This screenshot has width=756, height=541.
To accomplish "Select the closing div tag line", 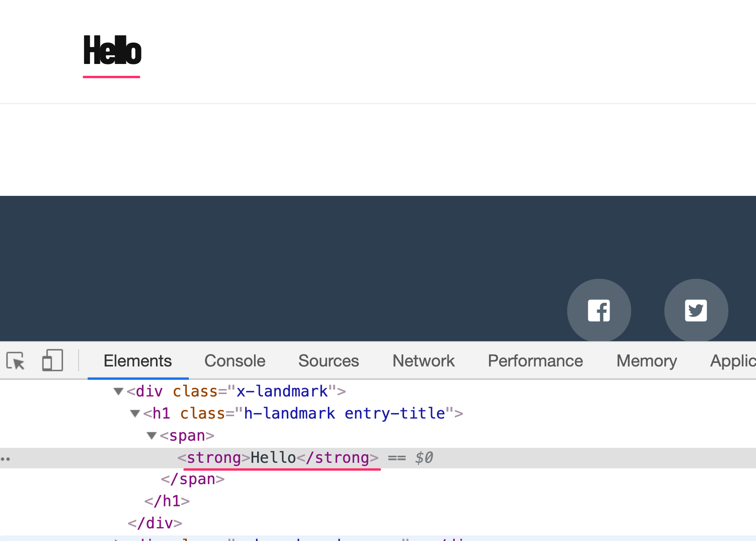I will [155, 524].
